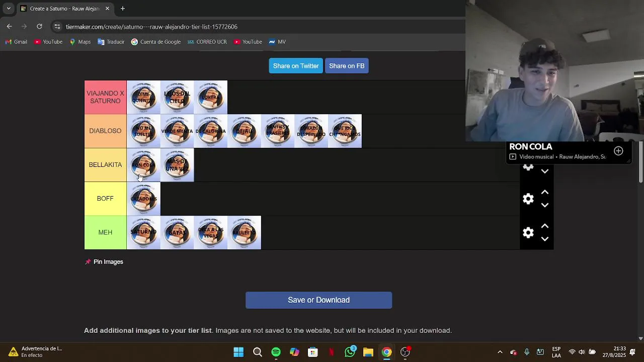Open the Cuenta de Google bookmark

[x=156, y=42]
